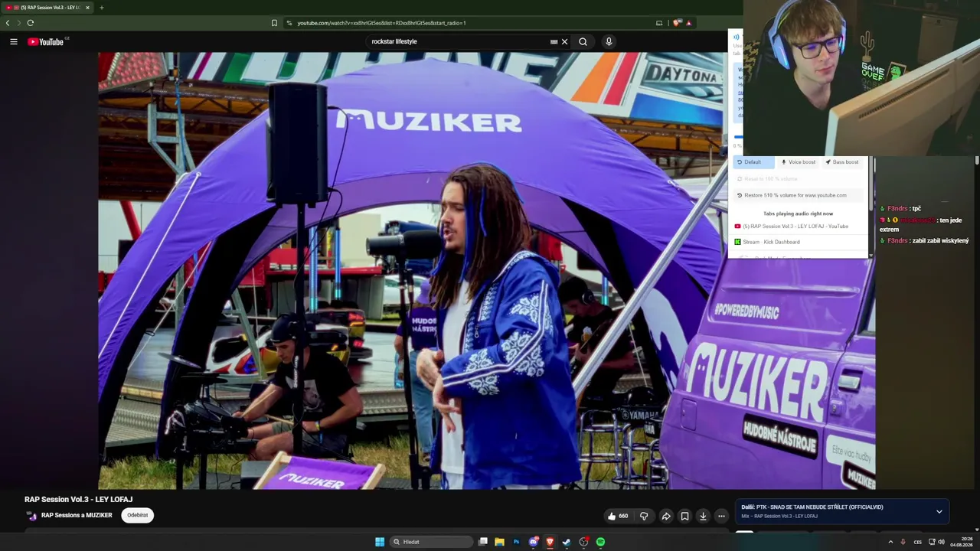This screenshot has width=980, height=551.
Task: Open Brave browser from the taskbar
Action: pos(550,542)
